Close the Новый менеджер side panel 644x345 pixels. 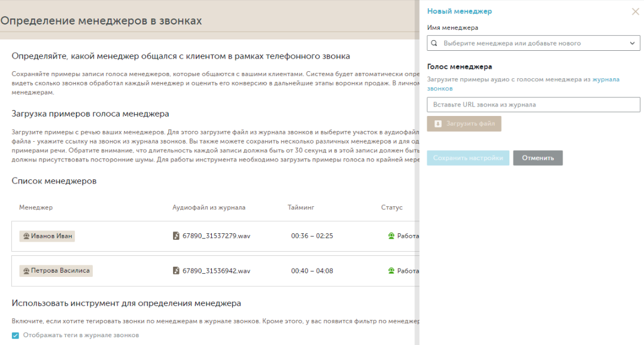pyautogui.click(x=635, y=11)
